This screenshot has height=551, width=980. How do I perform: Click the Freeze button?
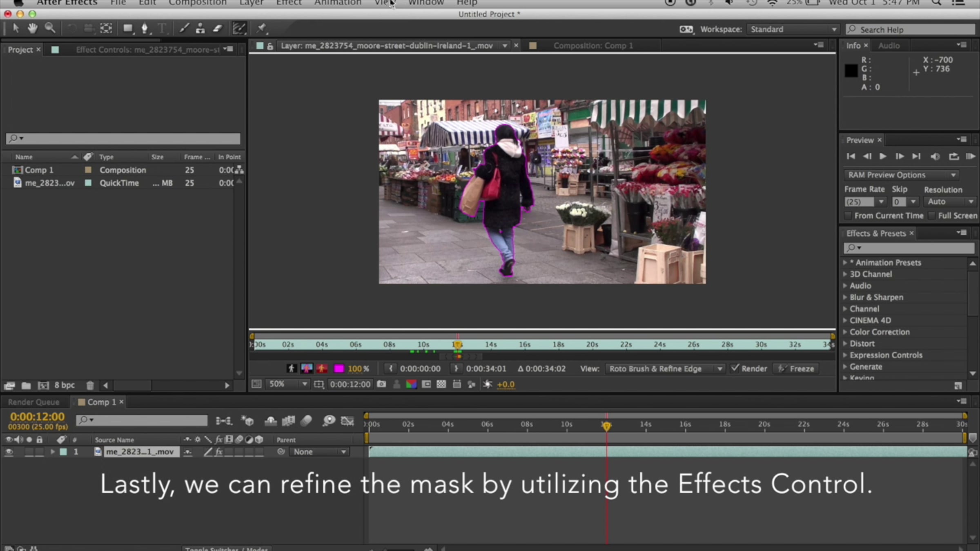point(796,369)
